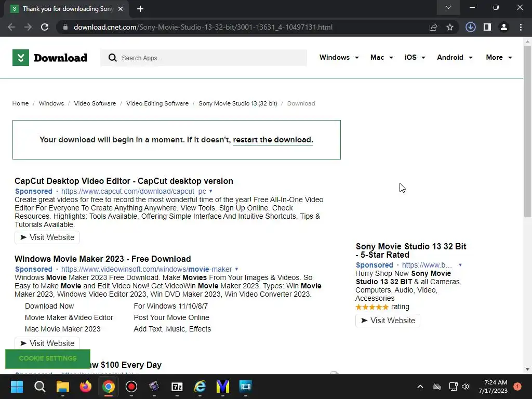Open taskbar Search icon
Image resolution: width=532 pixels, height=399 pixels.
click(39, 387)
